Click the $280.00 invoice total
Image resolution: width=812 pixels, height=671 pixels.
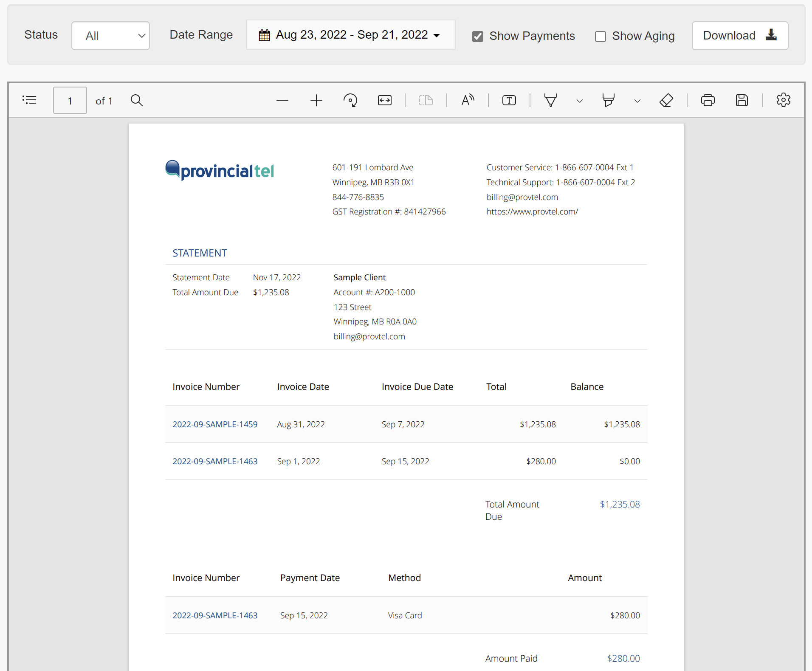coord(541,461)
